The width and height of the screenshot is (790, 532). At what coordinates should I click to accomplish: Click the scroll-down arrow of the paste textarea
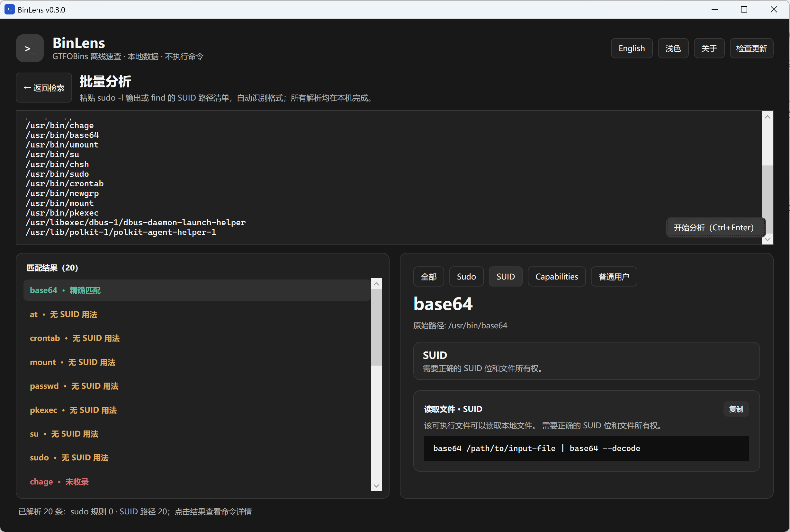tap(767, 239)
